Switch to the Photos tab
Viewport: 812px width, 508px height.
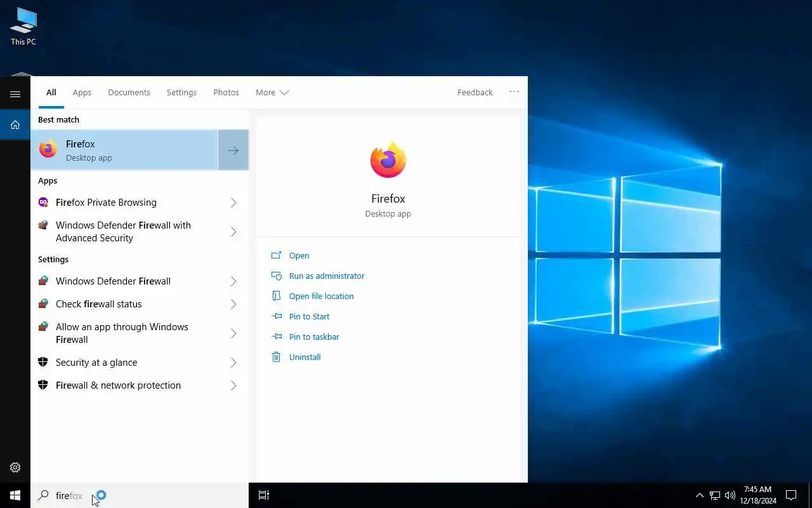pos(226,93)
